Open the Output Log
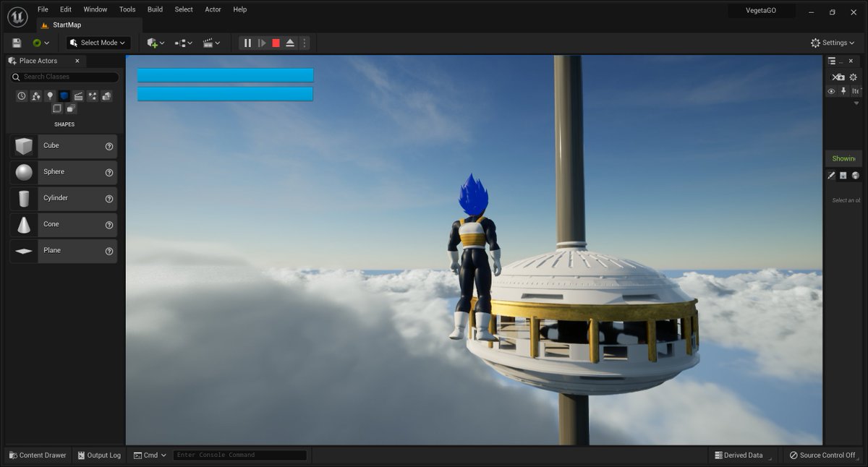Viewport: 868px width, 467px height. (x=98, y=455)
